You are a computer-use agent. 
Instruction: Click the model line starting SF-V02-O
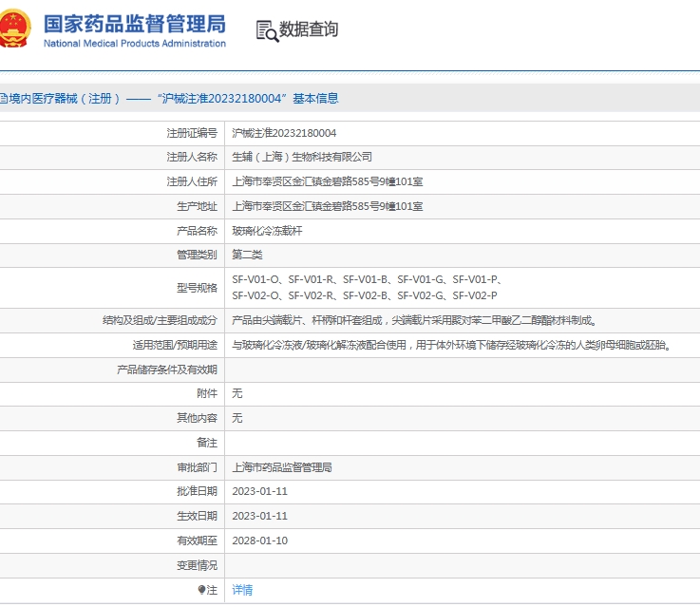coord(365,295)
